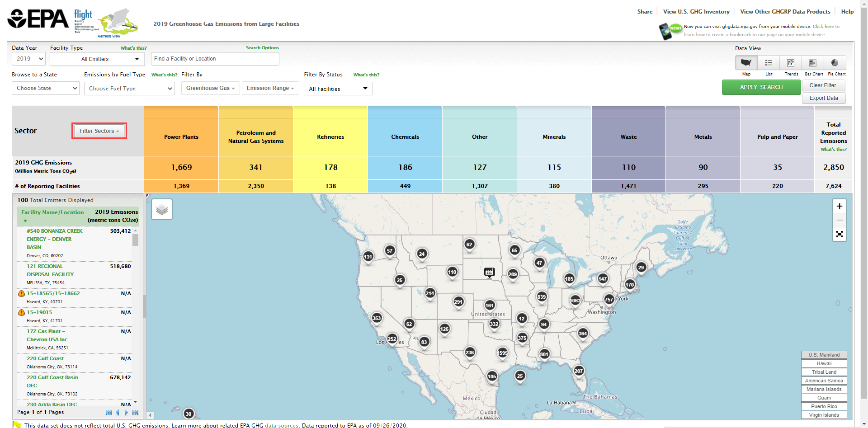Go to next page of facilities
868x428 pixels.
[x=126, y=412]
